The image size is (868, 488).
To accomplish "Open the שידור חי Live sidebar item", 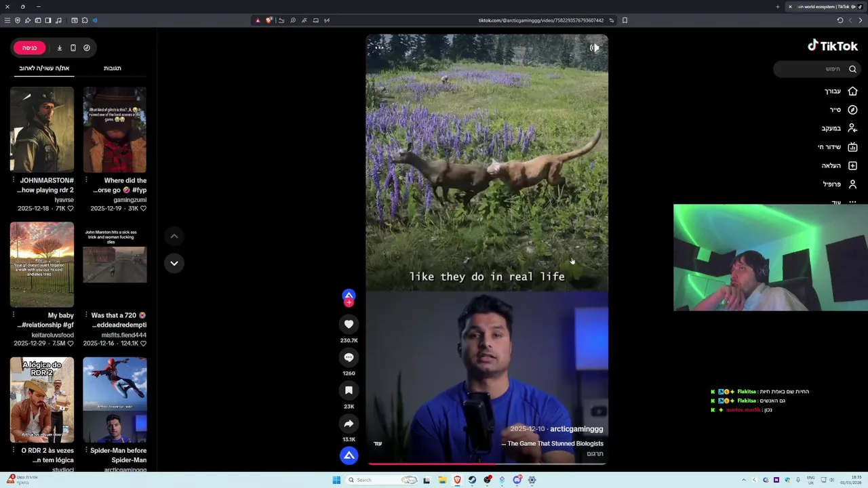I will (837, 147).
